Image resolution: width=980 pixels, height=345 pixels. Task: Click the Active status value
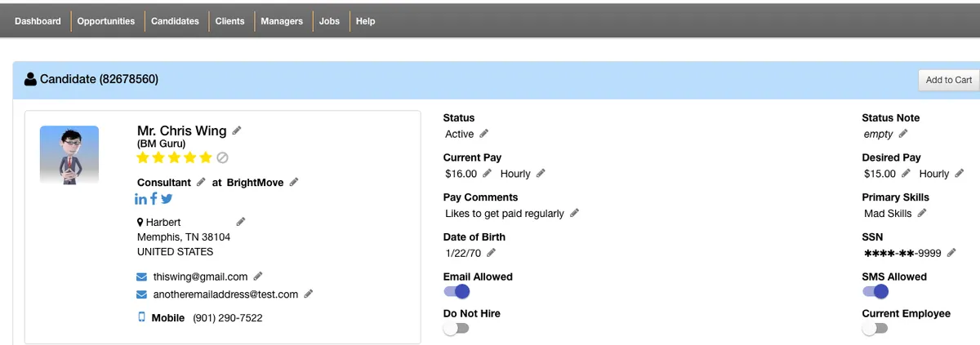(x=459, y=134)
